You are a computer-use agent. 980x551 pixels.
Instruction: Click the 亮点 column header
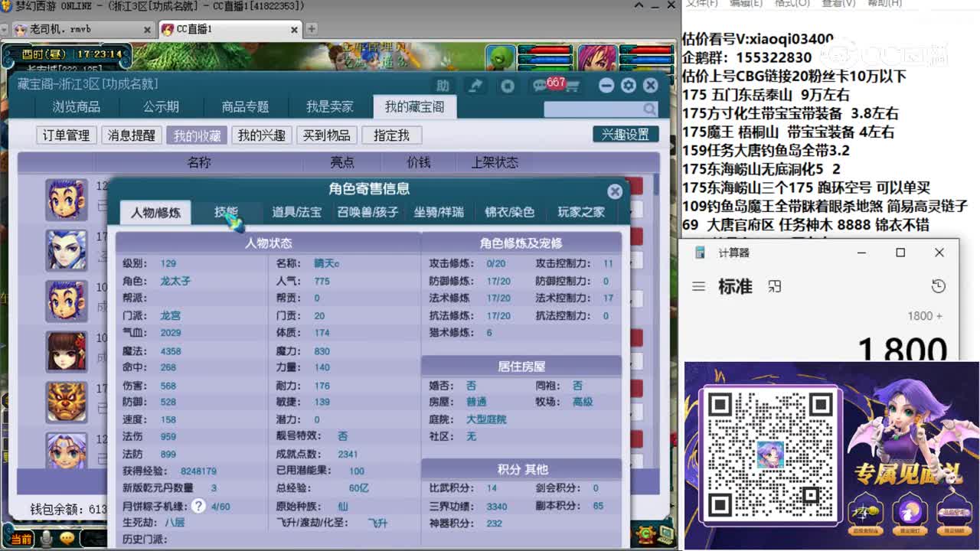click(x=342, y=162)
